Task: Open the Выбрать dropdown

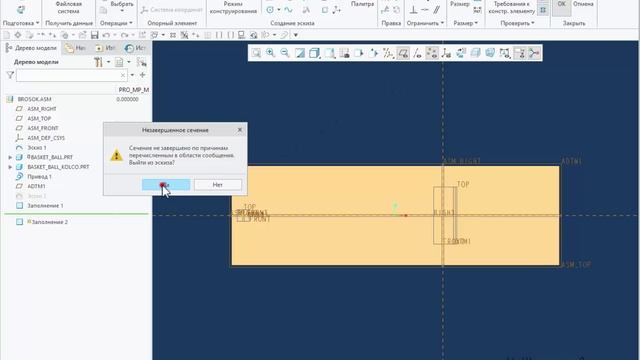Action: (122, 7)
